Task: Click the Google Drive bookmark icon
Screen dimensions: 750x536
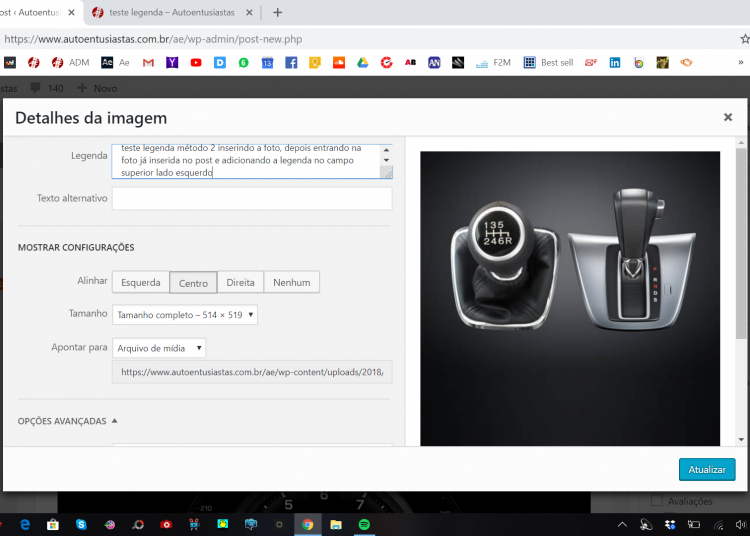Action: click(362, 62)
